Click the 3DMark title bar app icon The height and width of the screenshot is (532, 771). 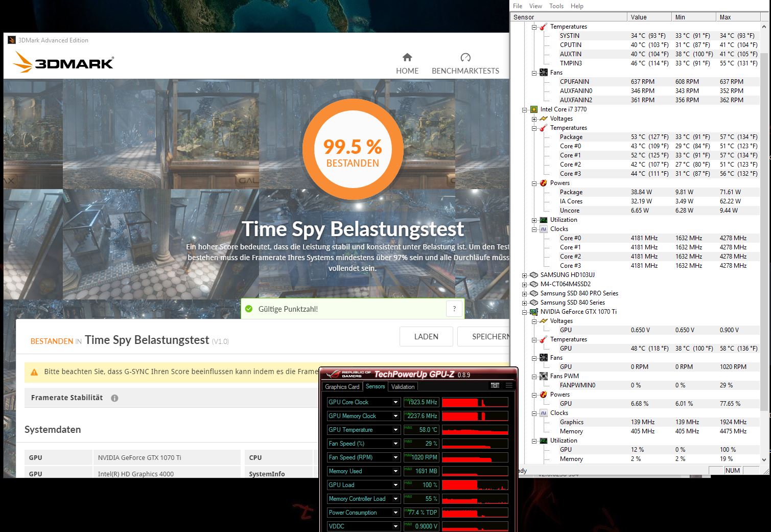click(x=12, y=40)
